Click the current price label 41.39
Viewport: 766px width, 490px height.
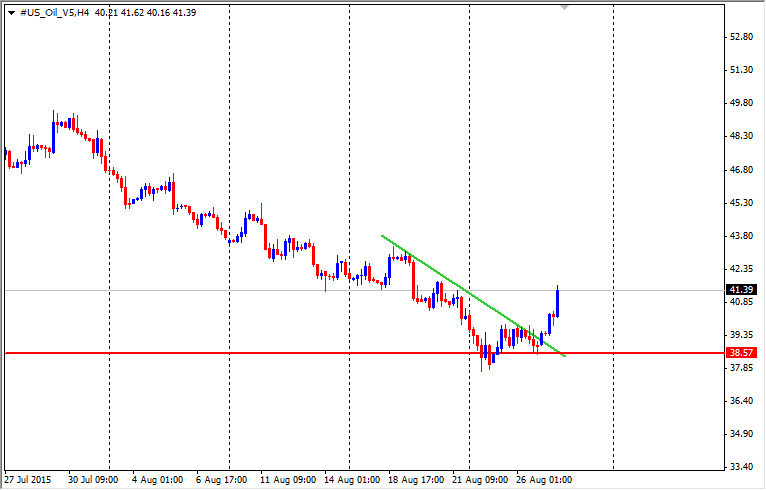click(x=741, y=290)
